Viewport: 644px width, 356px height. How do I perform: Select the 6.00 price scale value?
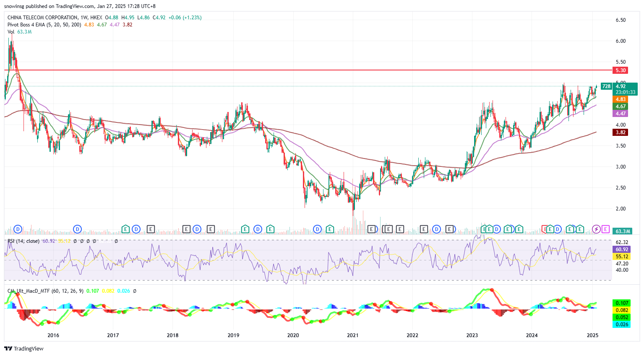tap(621, 41)
